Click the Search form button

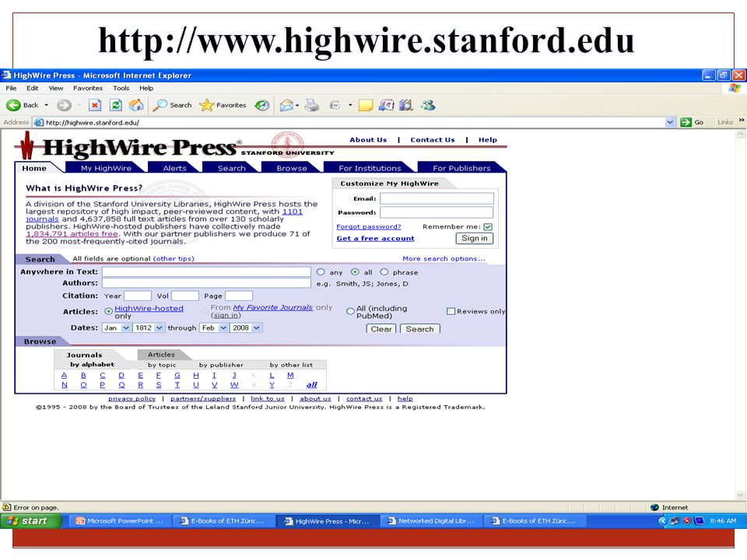(419, 329)
